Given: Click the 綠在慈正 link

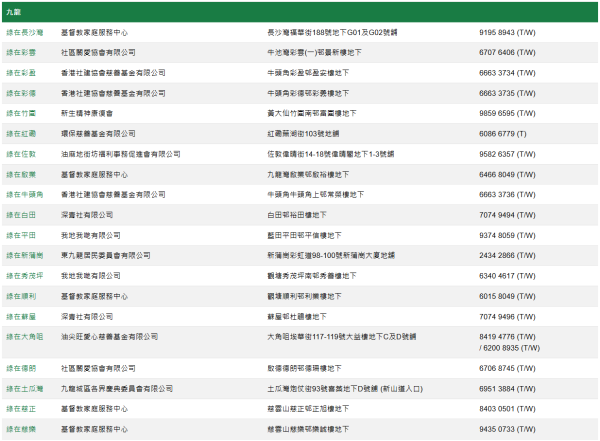Looking at the screenshot, I should click(20, 408).
